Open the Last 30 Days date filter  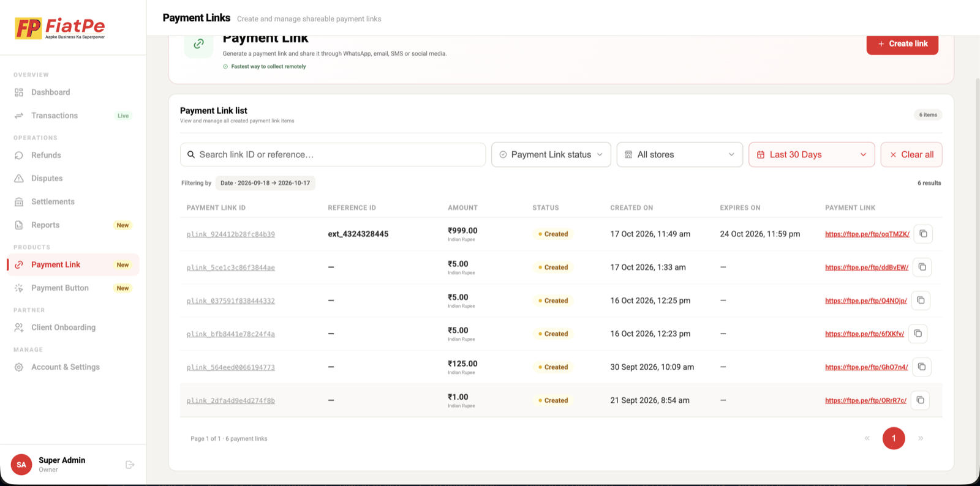pyautogui.click(x=812, y=155)
